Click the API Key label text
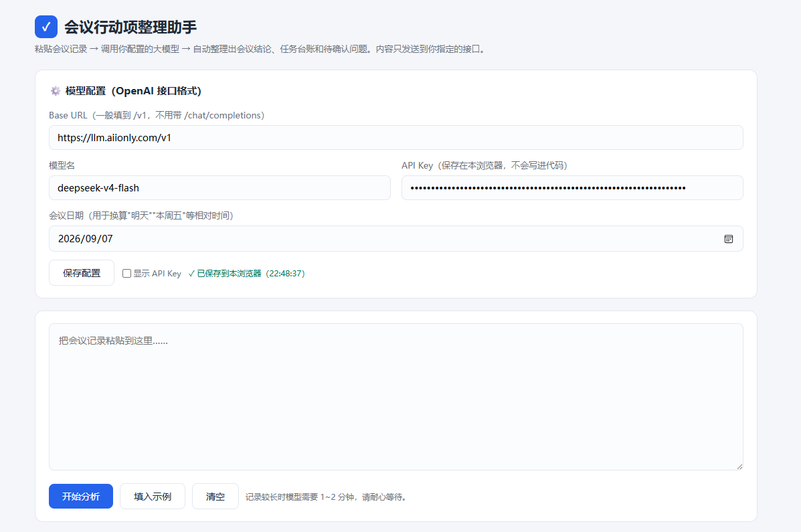 [x=484, y=165]
